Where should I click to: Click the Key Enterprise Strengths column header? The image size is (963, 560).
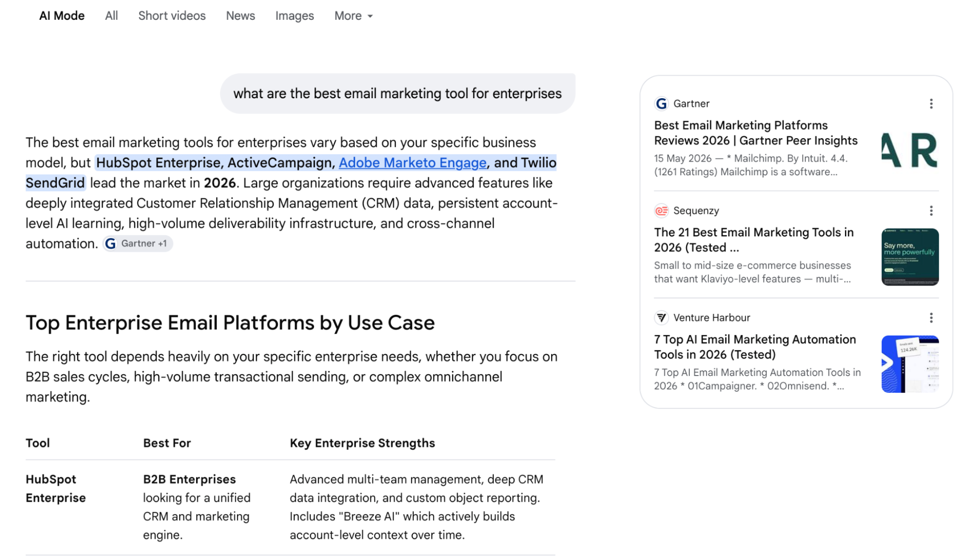(362, 443)
